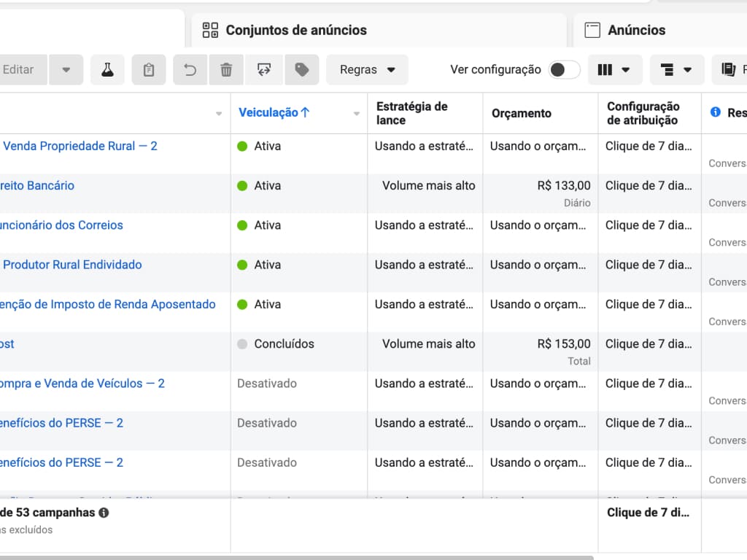
Task: Switch to the Anúncios tab
Action: tap(660, 30)
